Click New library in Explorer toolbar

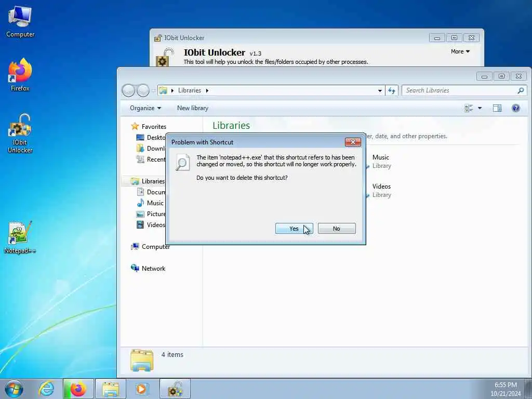(192, 108)
